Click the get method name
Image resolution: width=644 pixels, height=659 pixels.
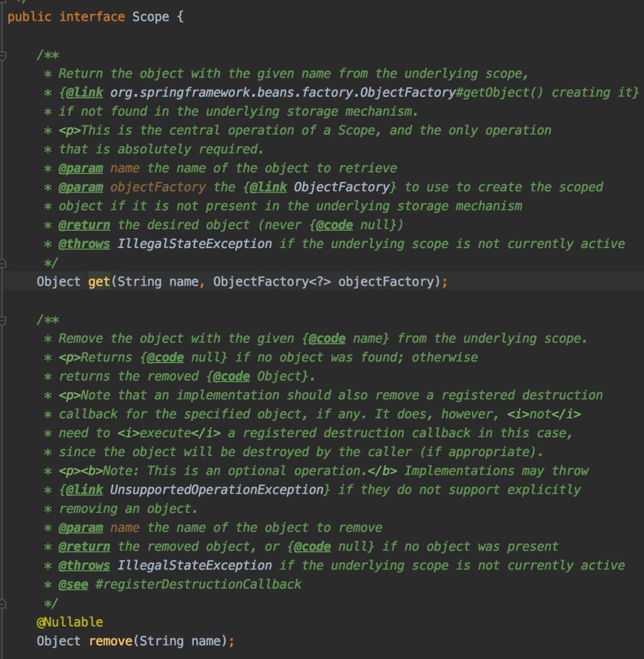(x=99, y=281)
